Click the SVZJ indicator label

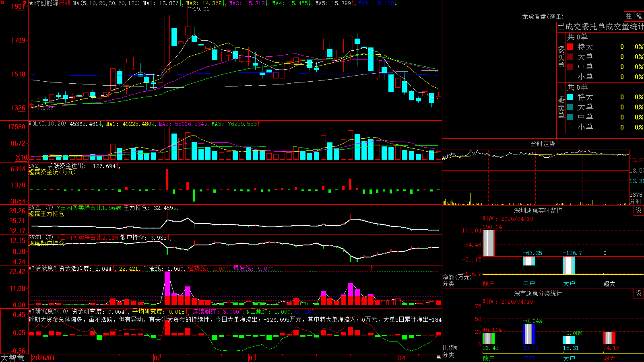35,166
